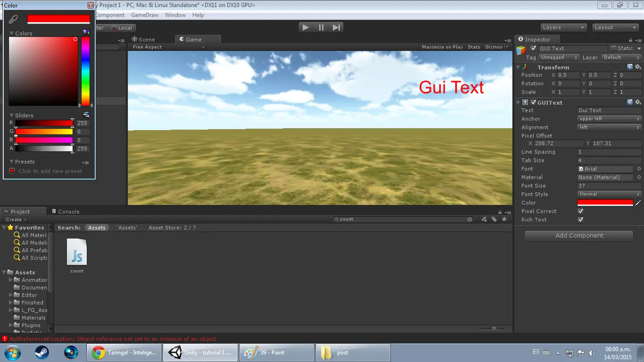Open the Presets options menu icon

[86, 162]
